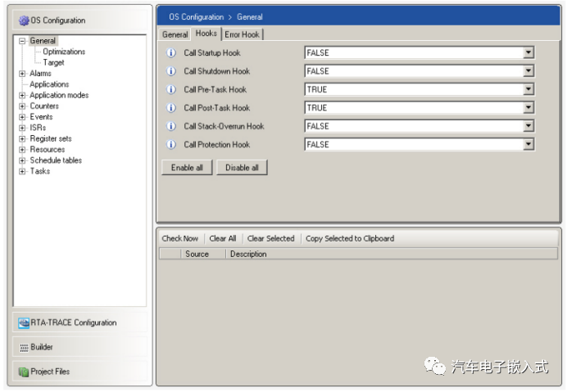The image size is (567, 392).
Task: Click the RTA-TRACE Configuration icon
Action: click(x=24, y=322)
